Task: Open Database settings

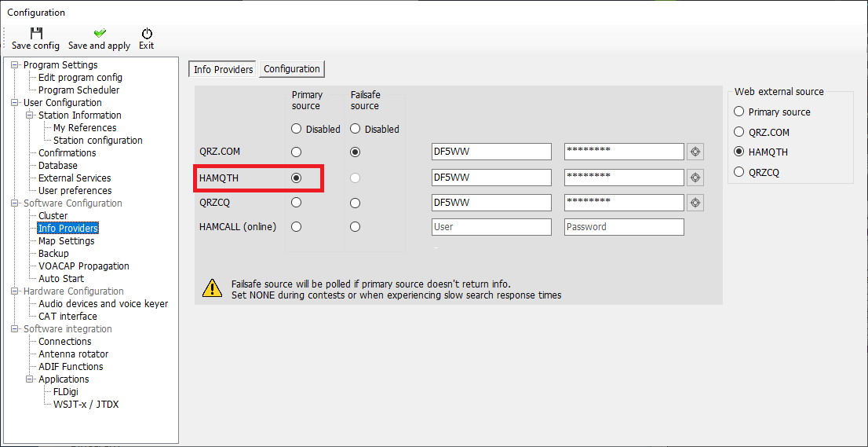Action: pos(57,166)
